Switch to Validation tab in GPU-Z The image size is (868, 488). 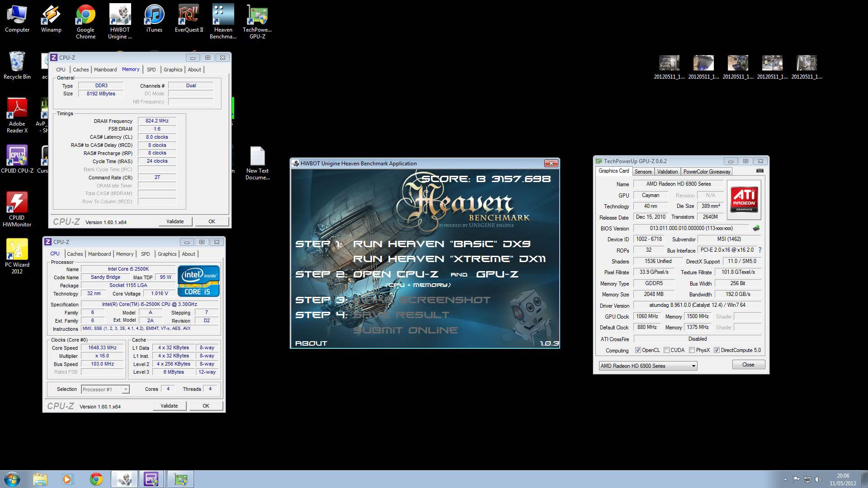pyautogui.click(x=667, y=172)
